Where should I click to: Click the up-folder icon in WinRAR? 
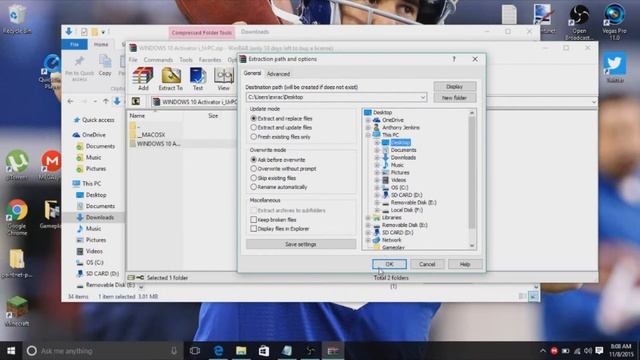click(136, 101)
